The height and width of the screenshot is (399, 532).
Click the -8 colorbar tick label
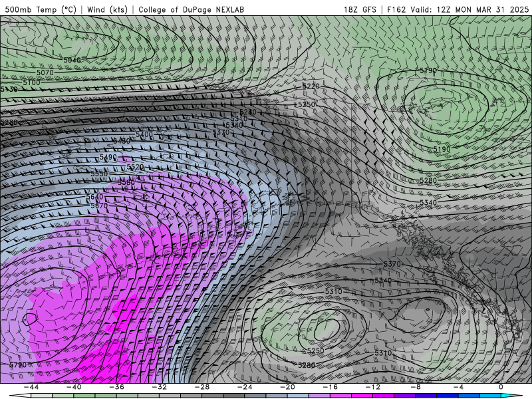(x=416, y=387)
